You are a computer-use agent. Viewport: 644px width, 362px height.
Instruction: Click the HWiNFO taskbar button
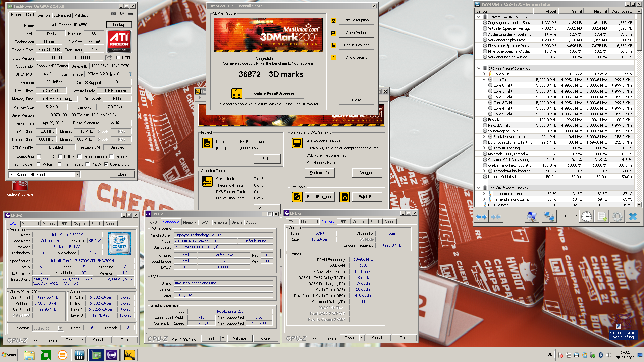79,355
